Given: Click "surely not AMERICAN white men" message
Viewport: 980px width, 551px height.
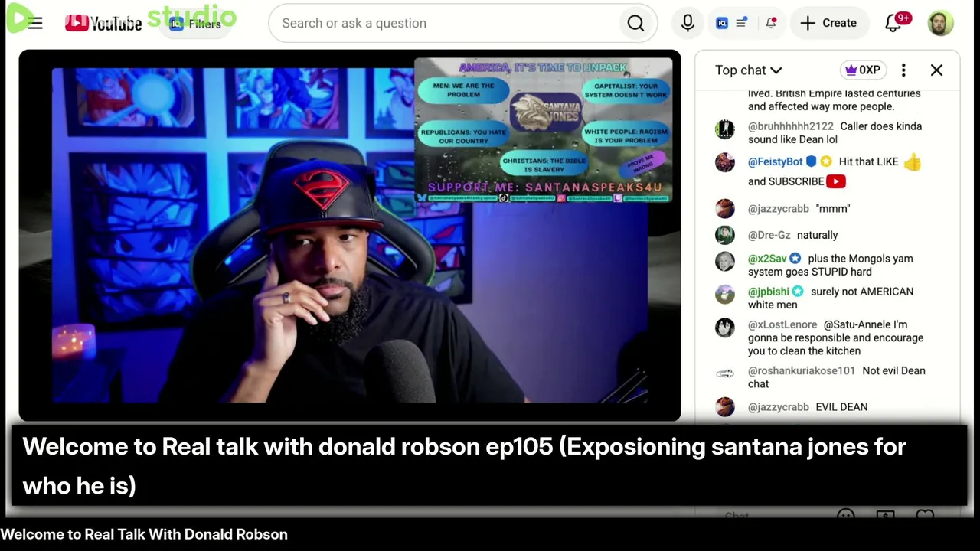Looking at the screenshot, I should click(x=831, y=298).
